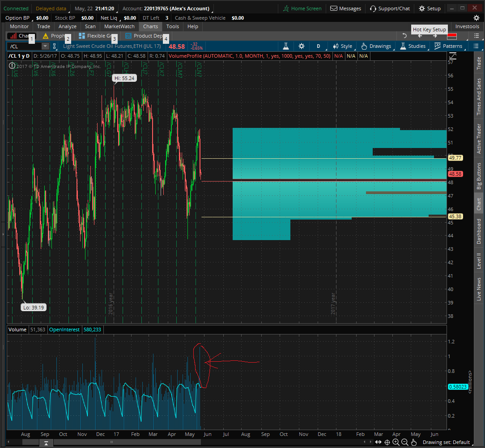Click the undo arrow icon
485x448 pixels.
(x=404, y=36)
